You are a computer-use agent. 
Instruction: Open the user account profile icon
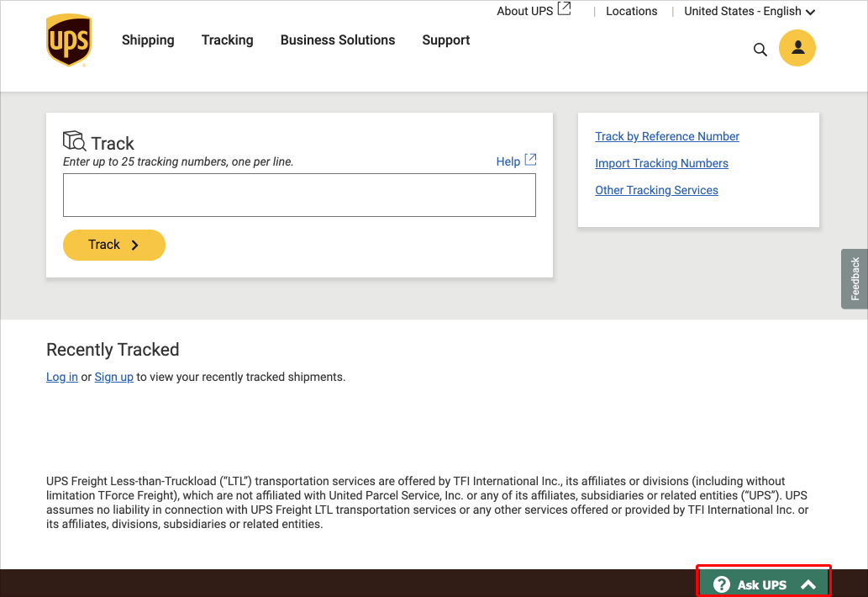click(797, 48)
